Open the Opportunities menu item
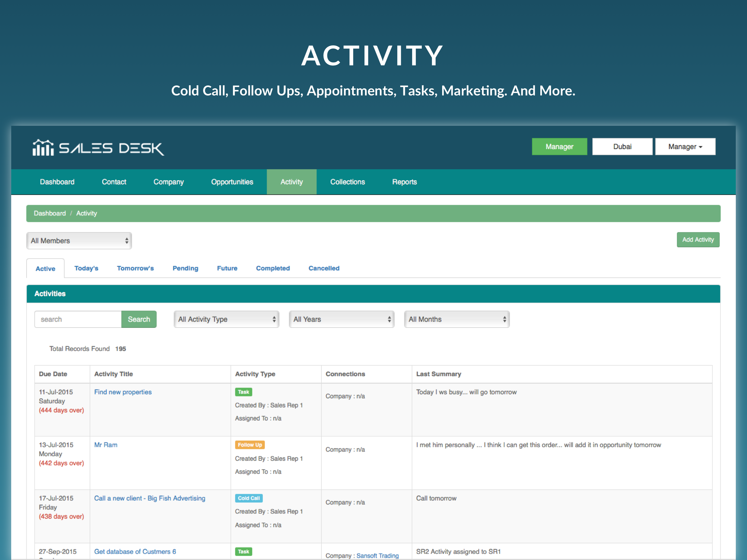The height and width of the screenshot is (560, 747). click(232, 182)
